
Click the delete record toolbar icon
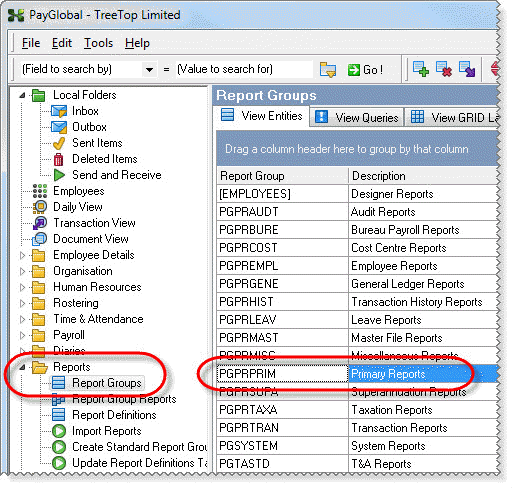pos(444,69)
